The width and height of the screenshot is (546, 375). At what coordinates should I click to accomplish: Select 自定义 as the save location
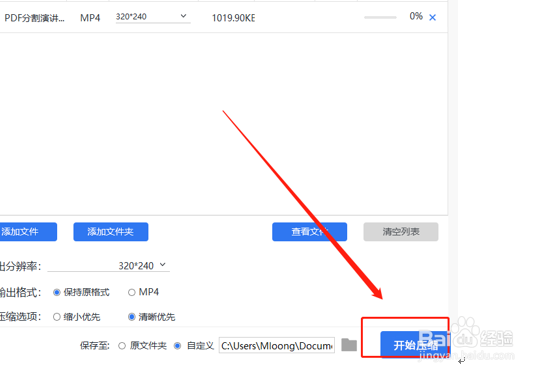(177, 346)
